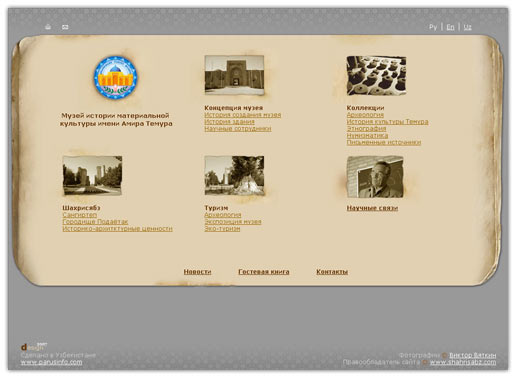515x378 pixels.
Task: Open the Шахрисабз city photo thumbnail
Action: (x=92, y=176)
